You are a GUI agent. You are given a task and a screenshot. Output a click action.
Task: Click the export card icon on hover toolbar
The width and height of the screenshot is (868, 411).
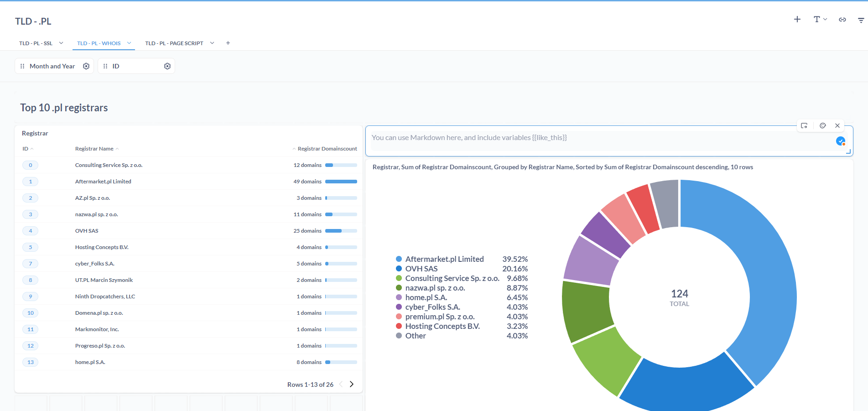(x=805, y=125)
